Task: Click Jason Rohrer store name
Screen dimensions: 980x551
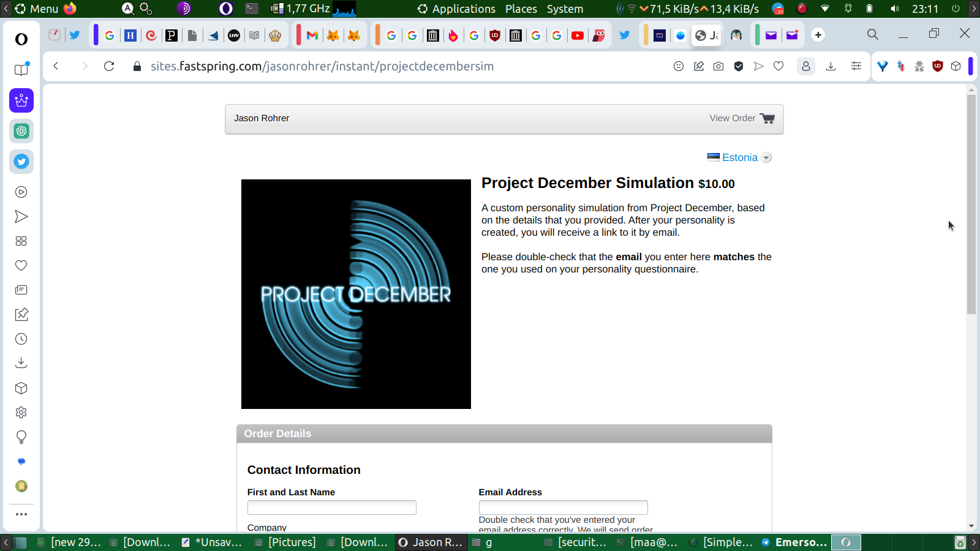Action: pyautogui.click(x=262, y=118)
